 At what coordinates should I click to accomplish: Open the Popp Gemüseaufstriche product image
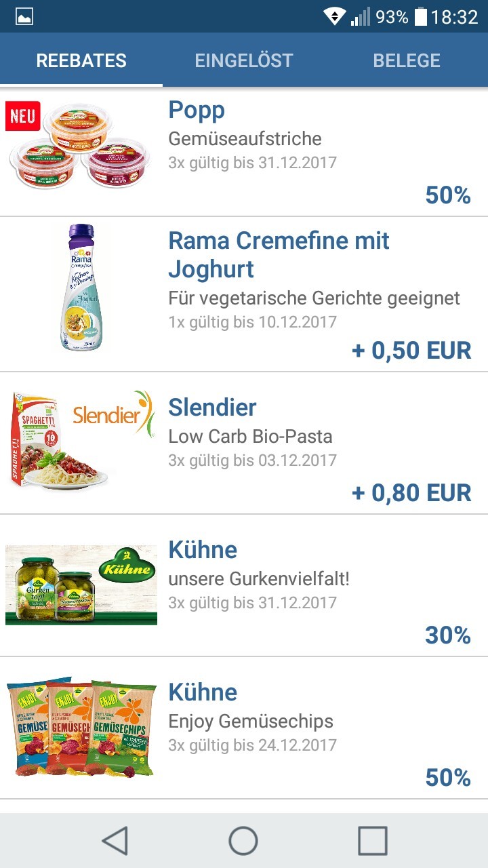(80, 149)
